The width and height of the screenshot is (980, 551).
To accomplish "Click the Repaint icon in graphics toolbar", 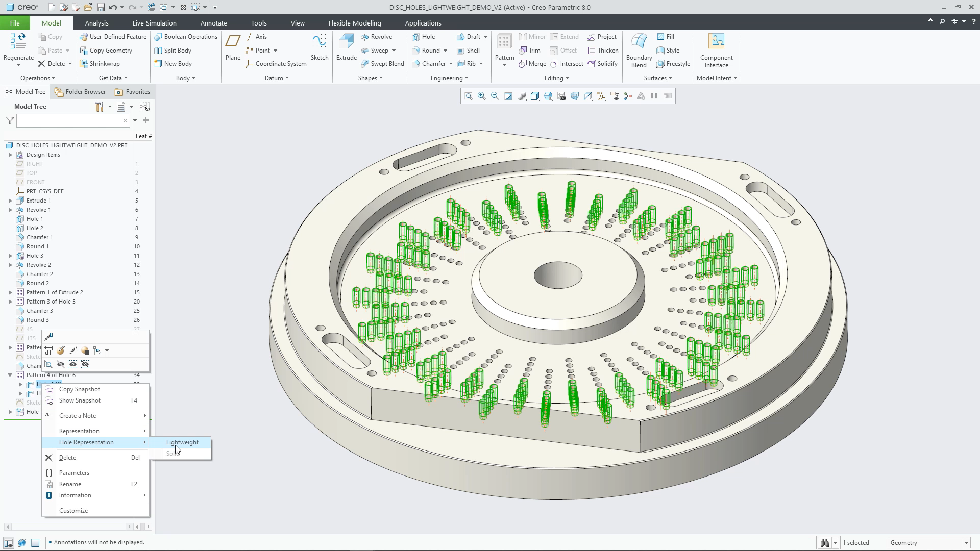I will [x=508, y=96].
